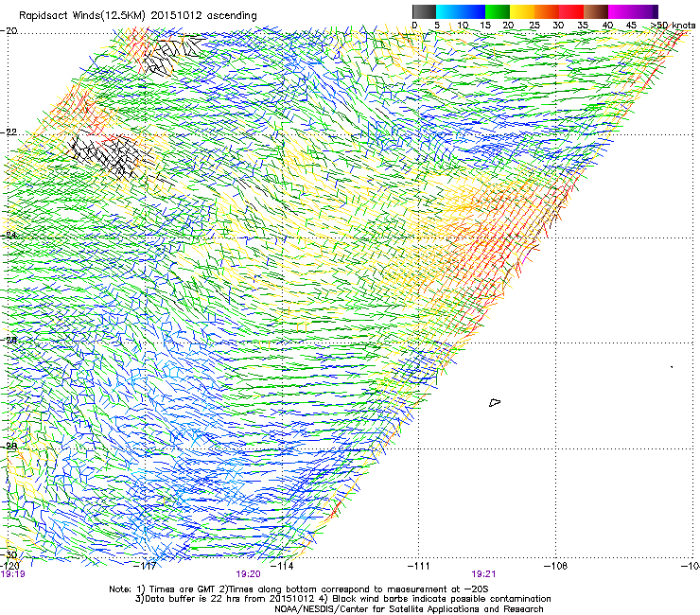The width and height of the screenshot is (700, 615).
Task: Click the purple '19:21' time stamp
Action: 483,574
